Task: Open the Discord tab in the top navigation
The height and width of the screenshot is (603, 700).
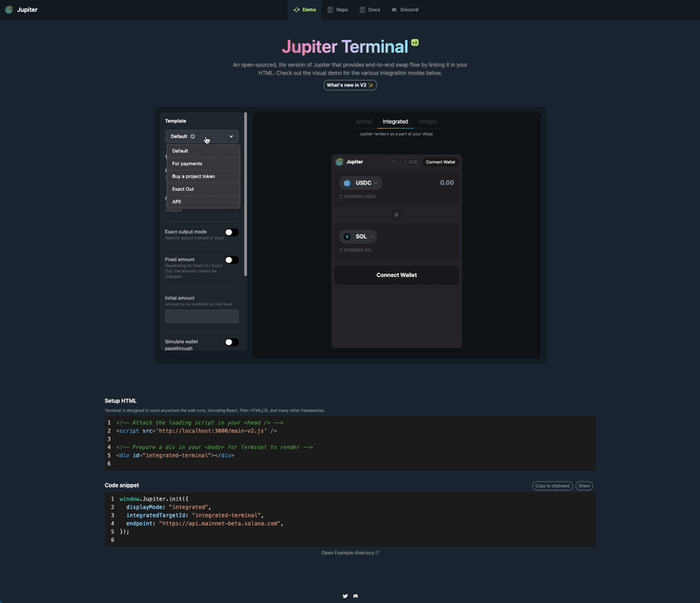Action: (x=405, y=9)
